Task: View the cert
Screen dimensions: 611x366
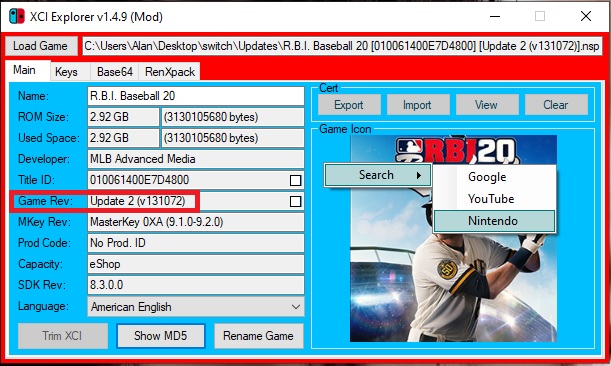Action: 487,105
